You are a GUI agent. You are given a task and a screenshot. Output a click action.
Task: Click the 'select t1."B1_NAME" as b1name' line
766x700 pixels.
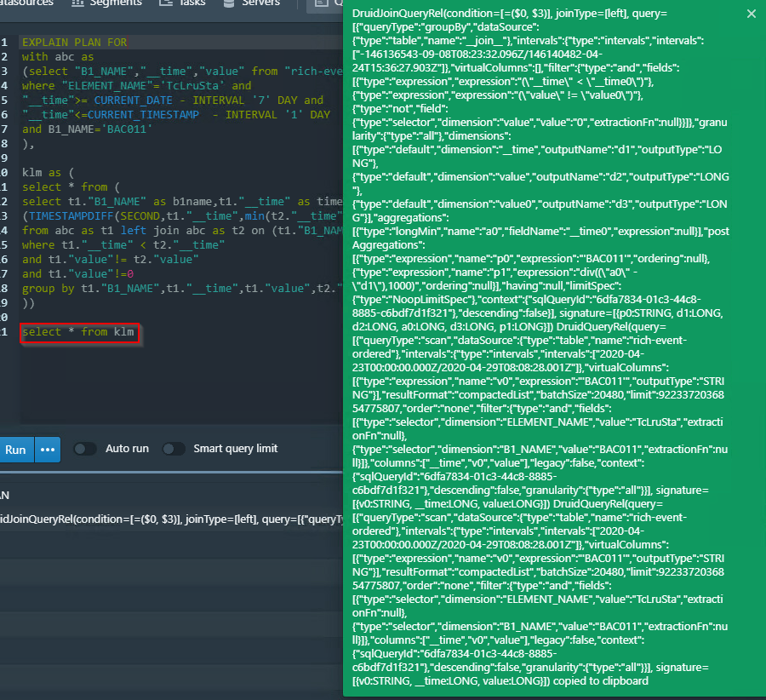pyautogui.click(x=182, y=201)
